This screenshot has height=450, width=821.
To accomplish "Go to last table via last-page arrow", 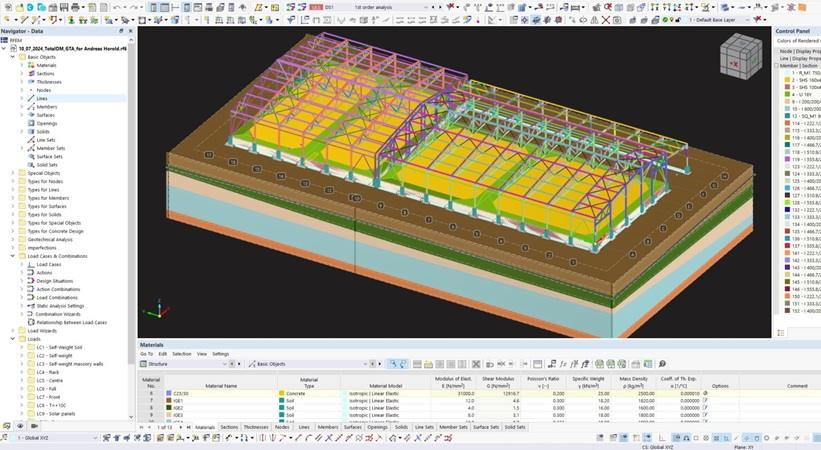I will pyautogui.click(x=188, y=427).
